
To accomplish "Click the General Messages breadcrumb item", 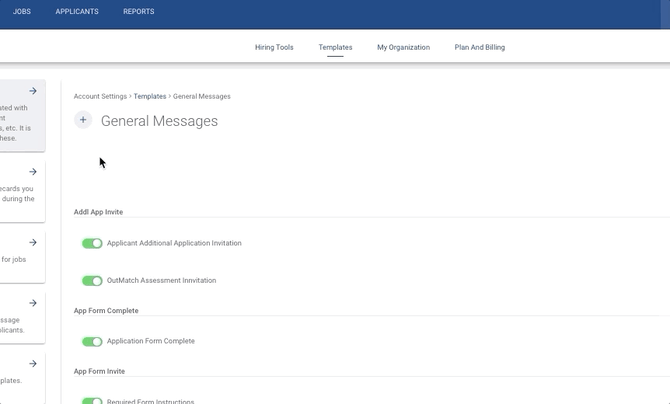I will pyautogui.click(x=202, y=97).
